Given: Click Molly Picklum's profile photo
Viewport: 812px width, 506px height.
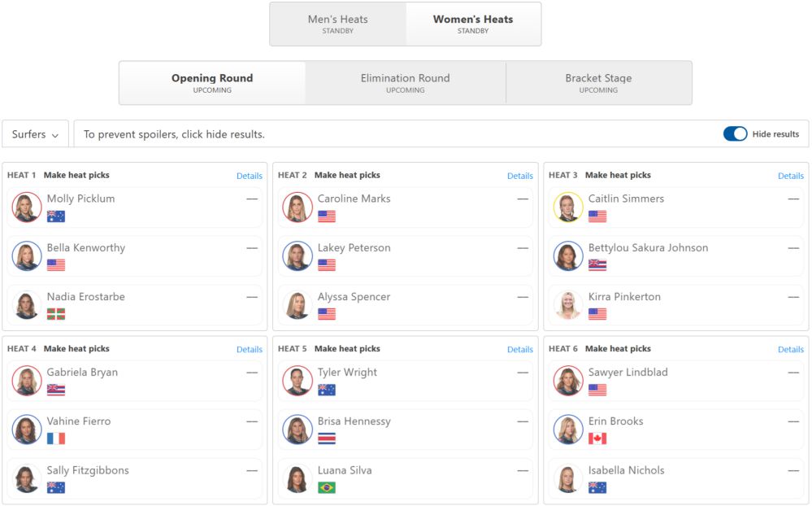Looking at the screenshot, I should point(27,207).
